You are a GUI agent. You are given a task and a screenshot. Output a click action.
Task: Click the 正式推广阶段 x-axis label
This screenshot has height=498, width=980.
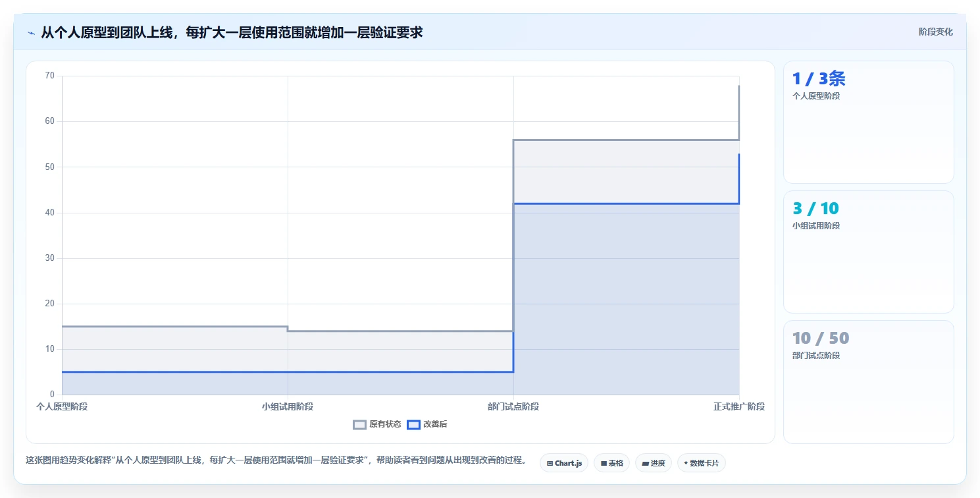click(739, 406)
